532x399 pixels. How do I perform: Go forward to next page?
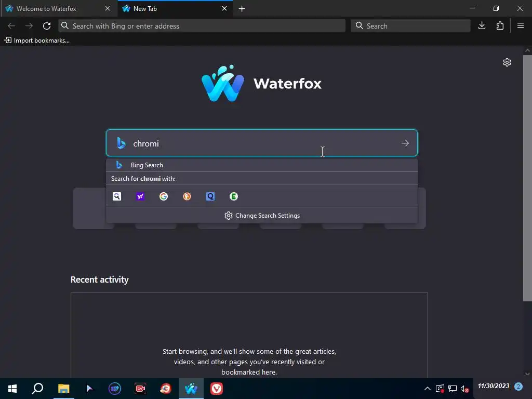coord(29,26)
